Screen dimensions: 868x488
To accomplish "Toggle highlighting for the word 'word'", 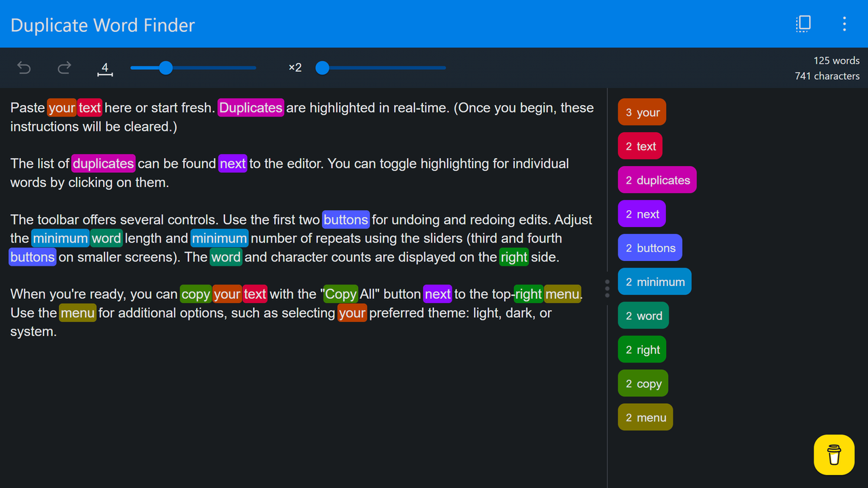I will [x=643, y=315].
